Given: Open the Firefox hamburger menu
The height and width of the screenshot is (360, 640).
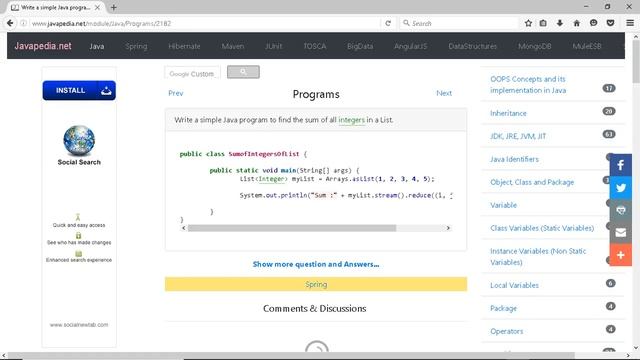Looking at the screenshot, I should click(x=630, y=23).
